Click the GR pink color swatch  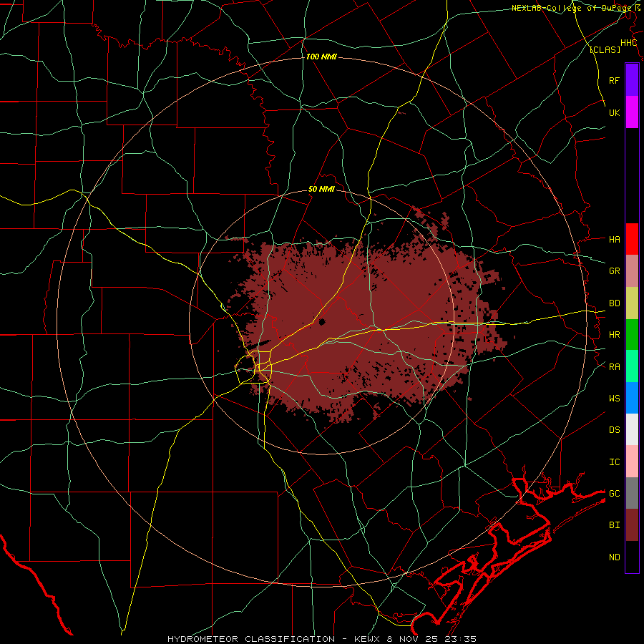[x=632, y=271]
